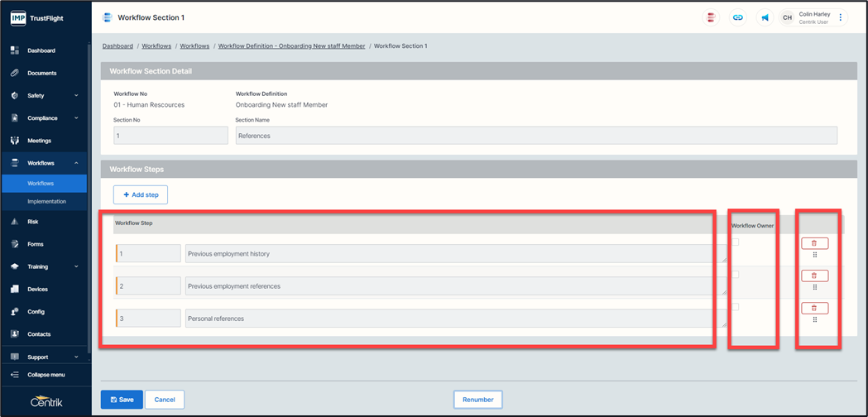The image size is (868, 417).
Task: Click the Previous employment references text field
Action: [x=456, y=285]
